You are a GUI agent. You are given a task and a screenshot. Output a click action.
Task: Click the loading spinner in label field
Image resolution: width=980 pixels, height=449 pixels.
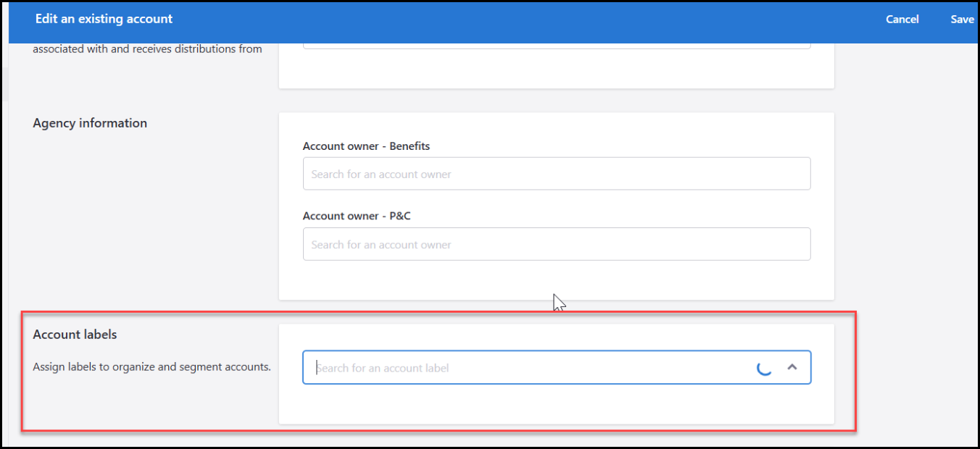pyautogui.click(x=764, y=368)
